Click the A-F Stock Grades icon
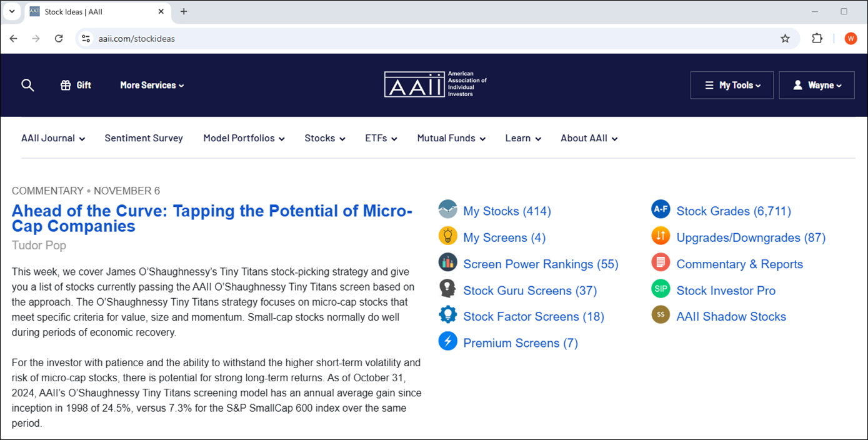Viewport: 868px width, 440px height. 661,211
